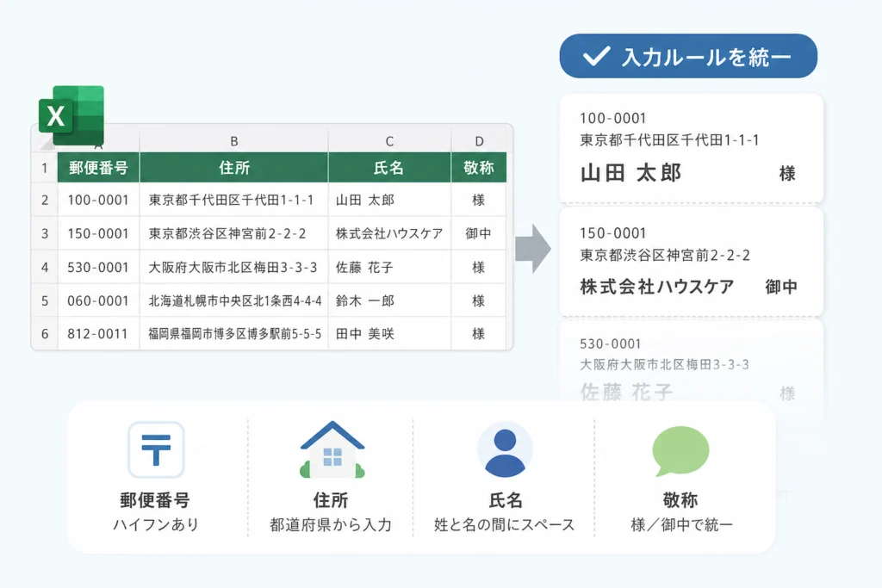Image resolution: width=882 pixels, height=588 pixels.
Task: Click the 敬称 heading under the speech bubble
Action: (680, 499)
